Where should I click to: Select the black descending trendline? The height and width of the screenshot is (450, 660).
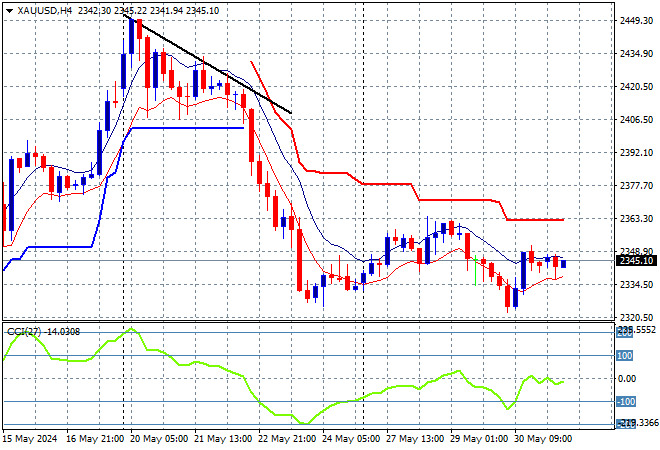[210, 66]
